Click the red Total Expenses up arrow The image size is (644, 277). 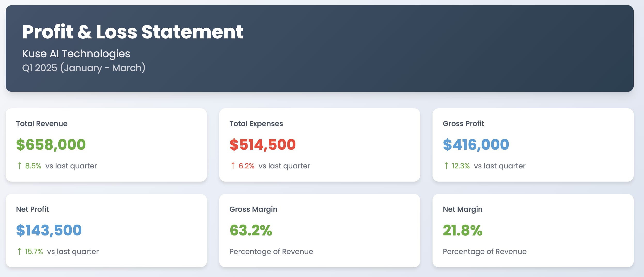[233, 166]
